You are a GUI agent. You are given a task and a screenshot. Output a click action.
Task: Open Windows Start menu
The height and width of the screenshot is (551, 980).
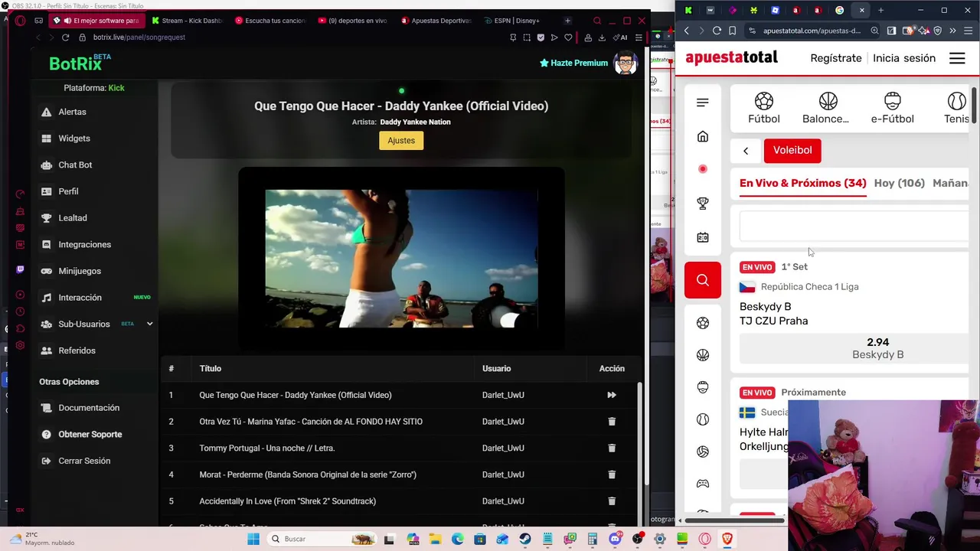253,539
